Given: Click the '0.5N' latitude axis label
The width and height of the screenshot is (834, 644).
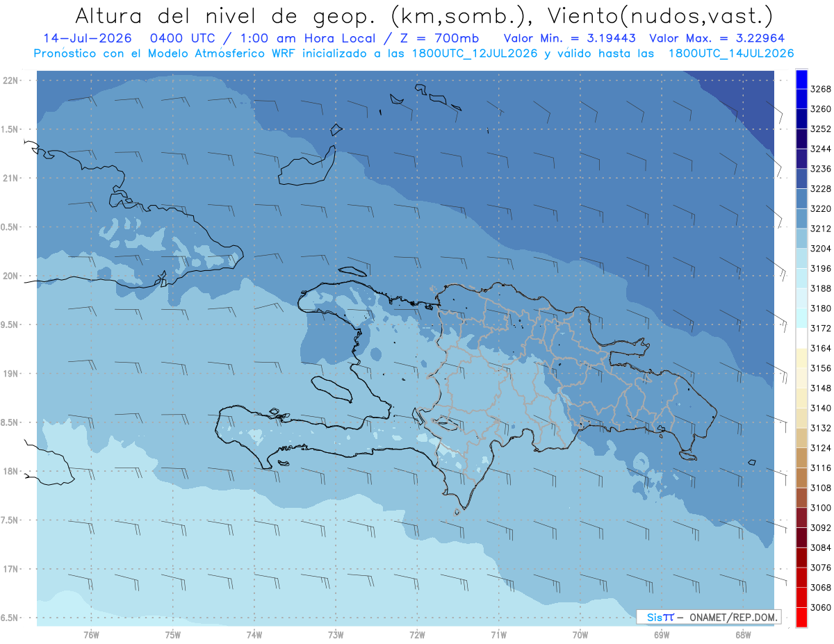Looking at the screenshot, I should [9, 227].
